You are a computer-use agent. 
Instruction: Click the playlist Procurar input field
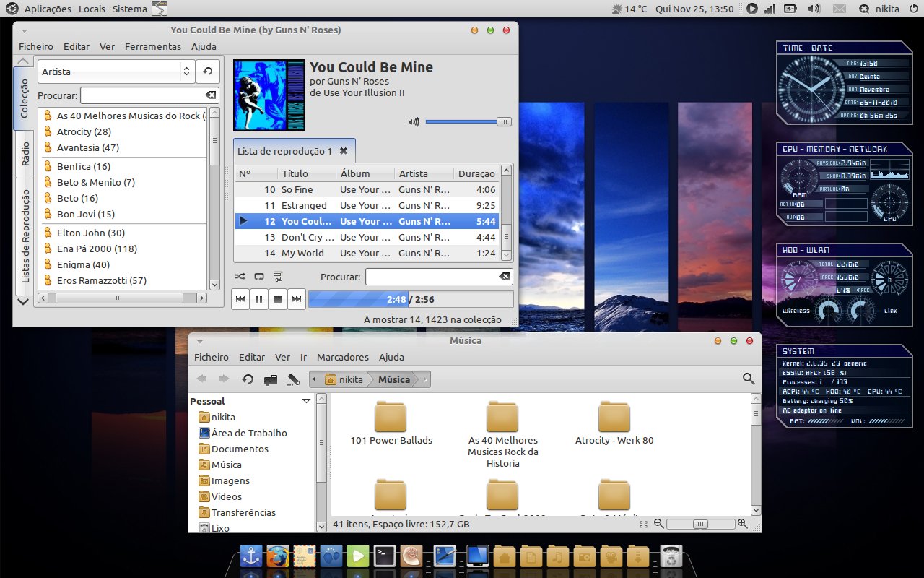(x=440, y=277)
